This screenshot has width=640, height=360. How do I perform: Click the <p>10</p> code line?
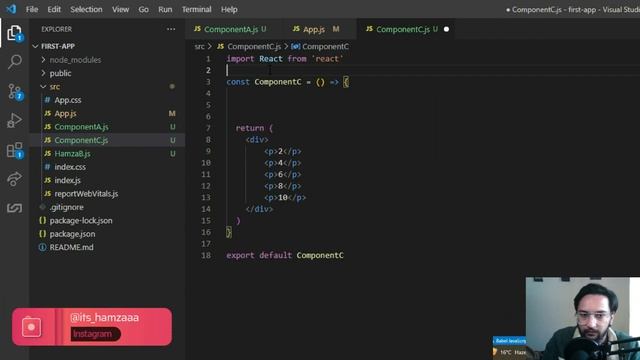[285, 198]
